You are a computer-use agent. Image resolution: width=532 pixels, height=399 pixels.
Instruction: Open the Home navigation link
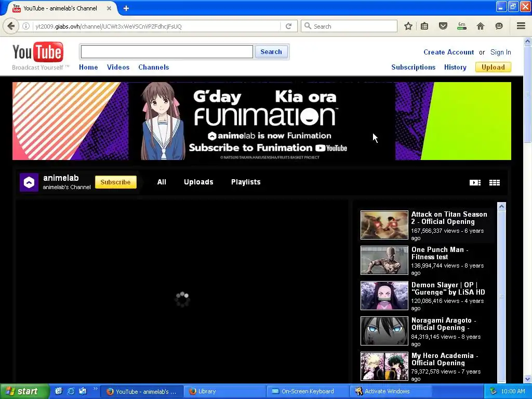click(x=88, y=67)
